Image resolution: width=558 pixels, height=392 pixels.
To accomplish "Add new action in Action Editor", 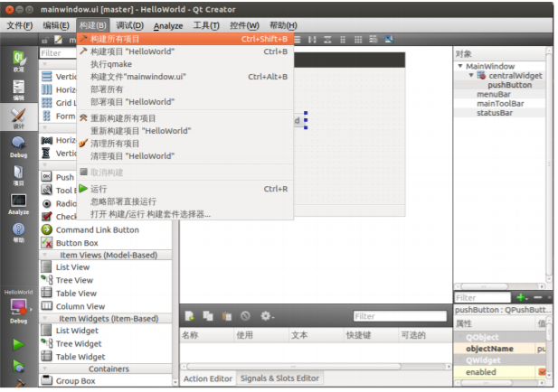I will pos(189,315).
